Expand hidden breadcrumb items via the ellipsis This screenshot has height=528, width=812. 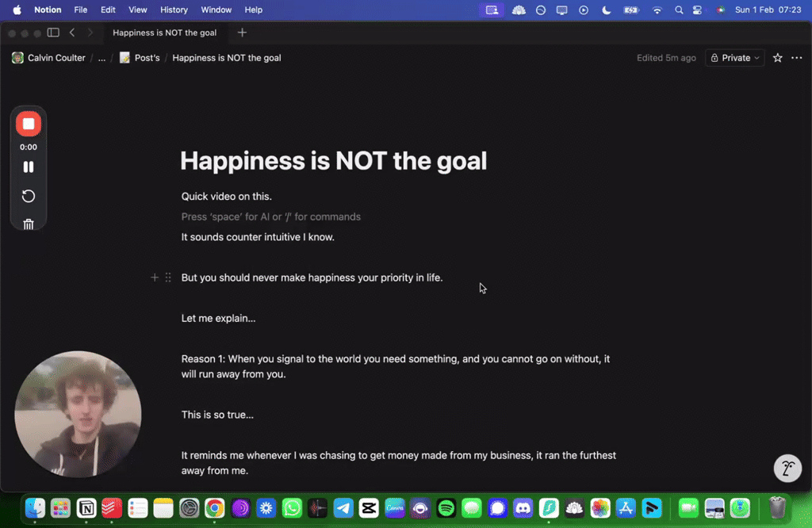coord(101,58)
